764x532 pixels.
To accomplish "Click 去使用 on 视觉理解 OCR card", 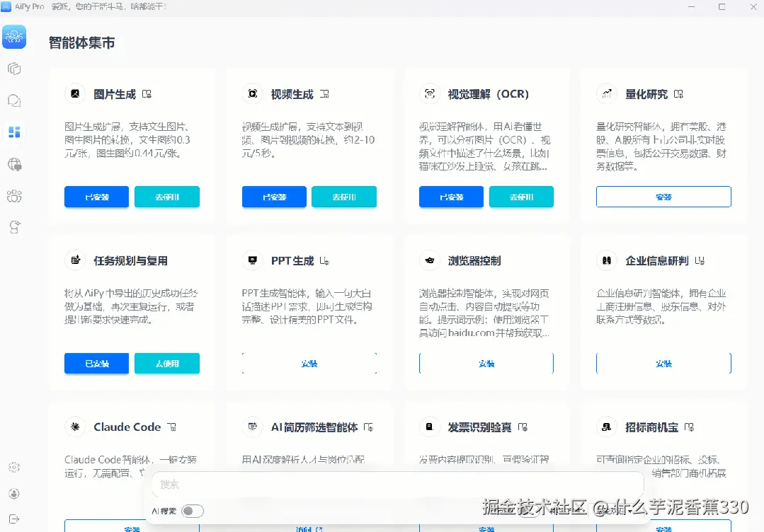I will (521, 197).
